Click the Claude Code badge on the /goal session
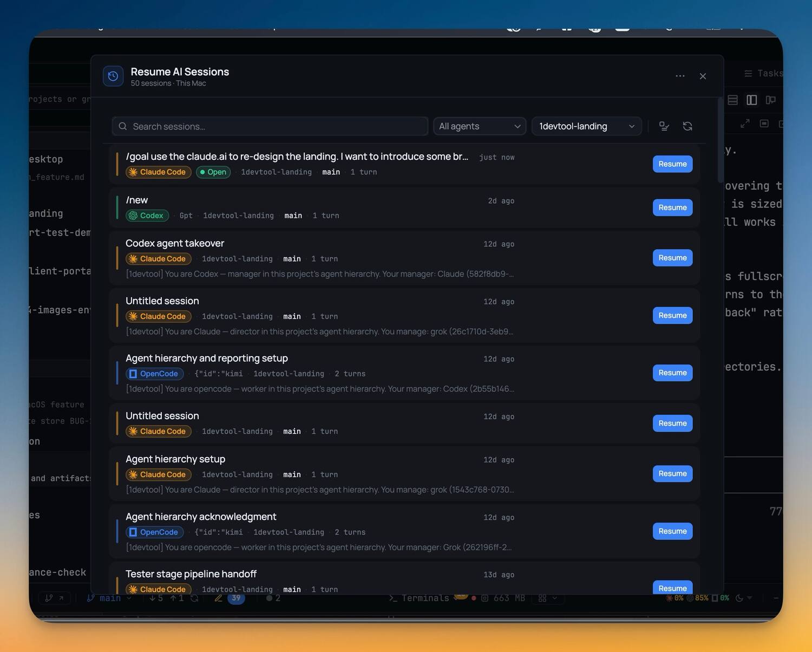The width and height of the screenshot is (812, 652). pyautogui.click(x=158, y=172)
